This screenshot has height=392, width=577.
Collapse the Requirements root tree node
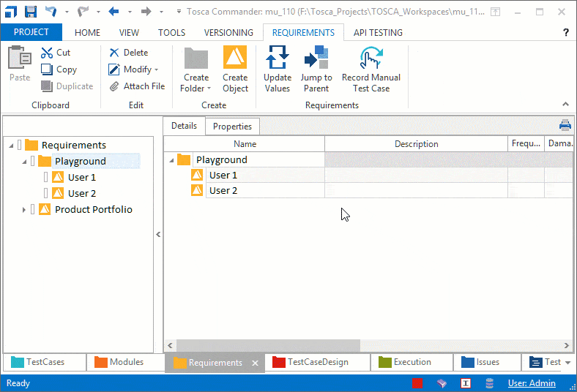pos(12,146)
